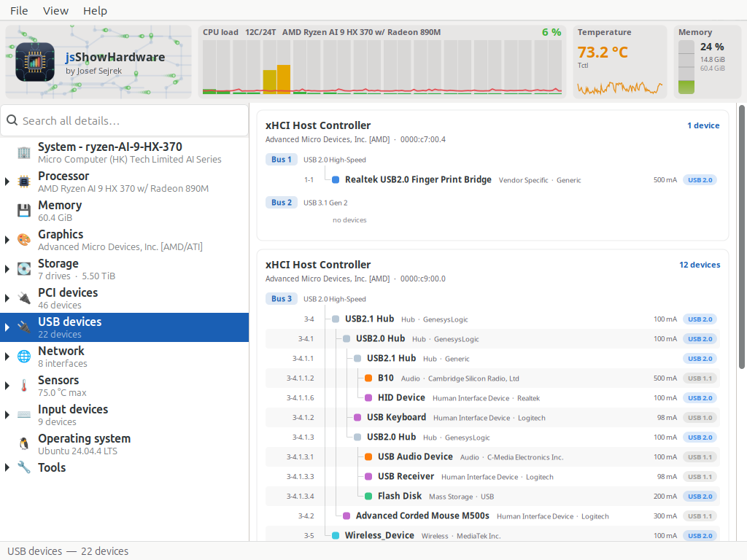
Task: Click the Graphics palette icon
Action: pyautogui.click(x=24, y=239)
